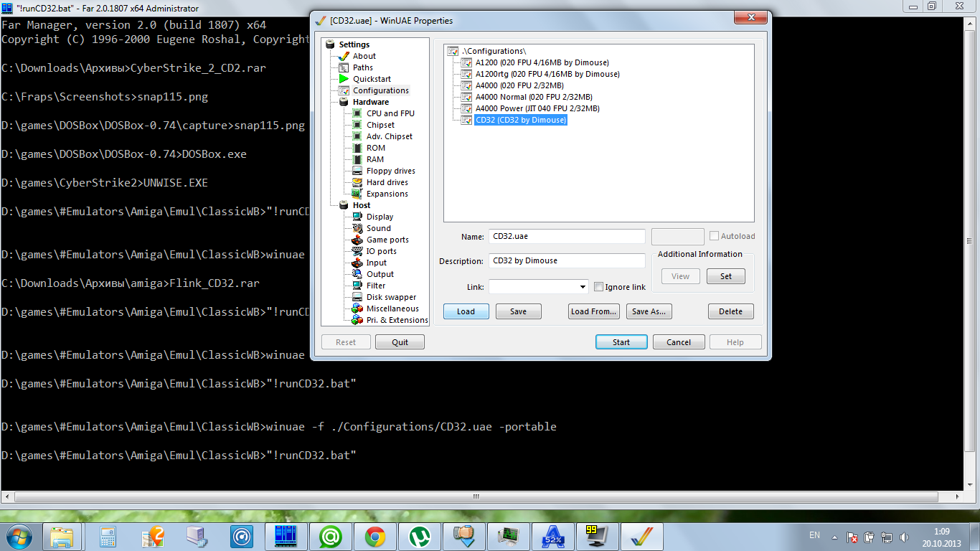Open Adv. Chipset settings icon
Screen dimensions: 980x551
359,136
